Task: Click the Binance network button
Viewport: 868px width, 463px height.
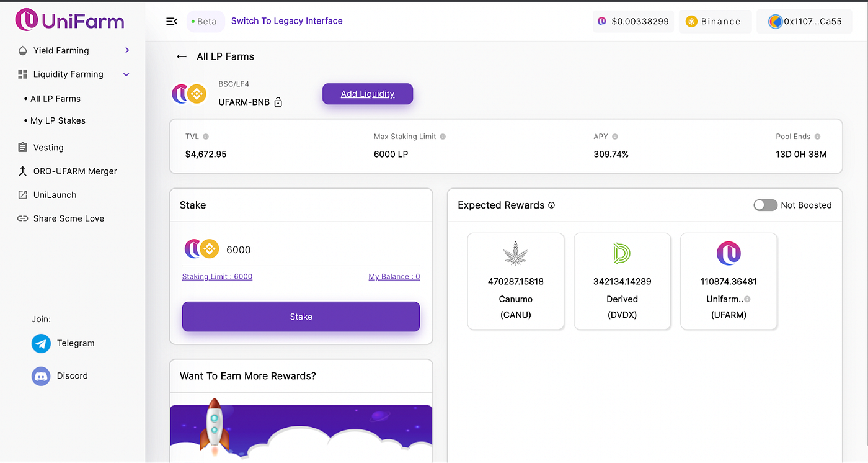Action: coord(715,22)
